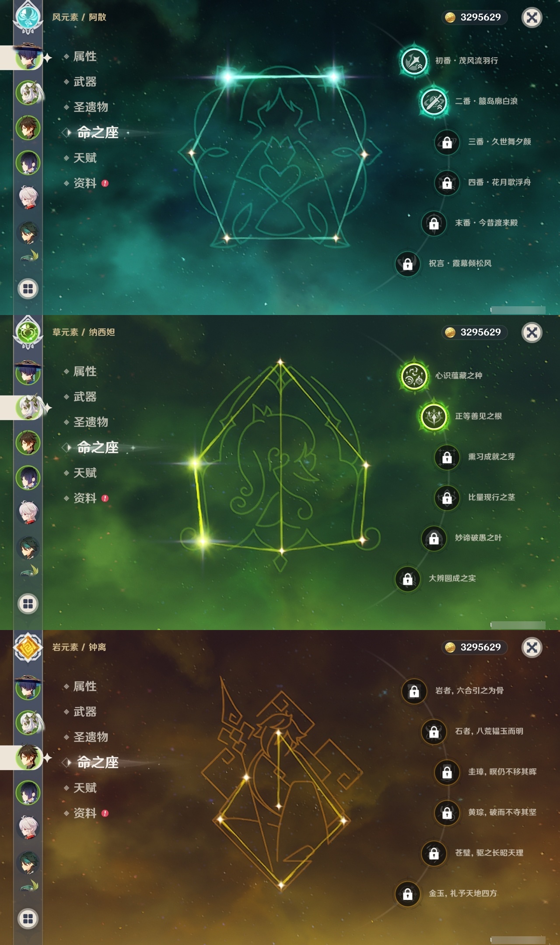This screenshot has height=945, width=560.
Task: Open Zhongli's locked 岩者,六合引之为骨 node
Action: tap(414, 691)
